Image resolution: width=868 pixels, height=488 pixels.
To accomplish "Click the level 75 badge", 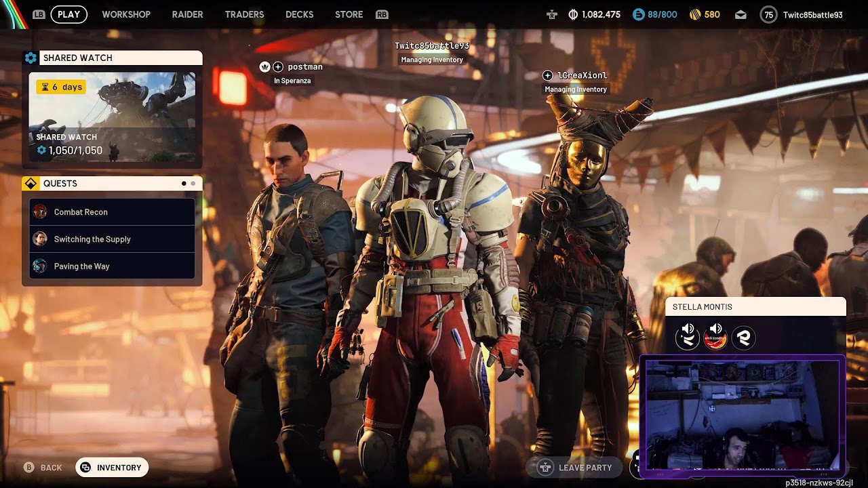I will coord(768,14).
